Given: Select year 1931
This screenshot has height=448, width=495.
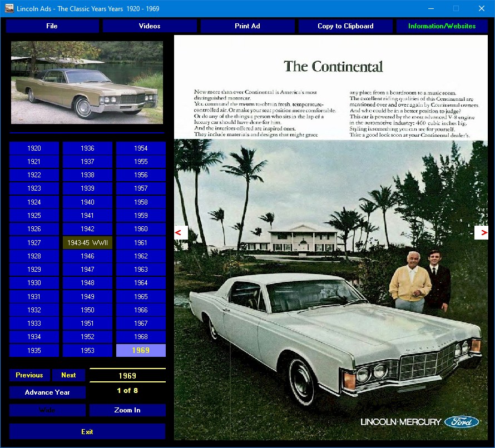Looking at the screenshot, I should [34, 297].
